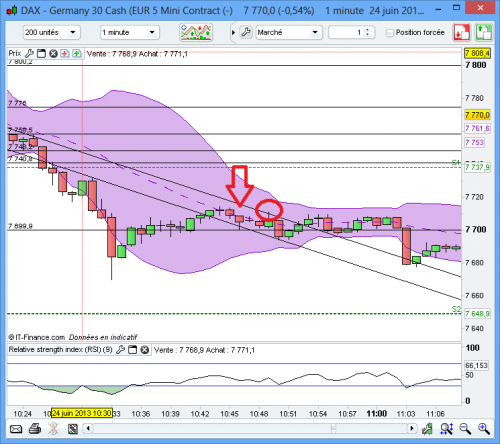Open the 1 minute timeframe dropdown
Screen dimensions: 500x444
(130, 32)
